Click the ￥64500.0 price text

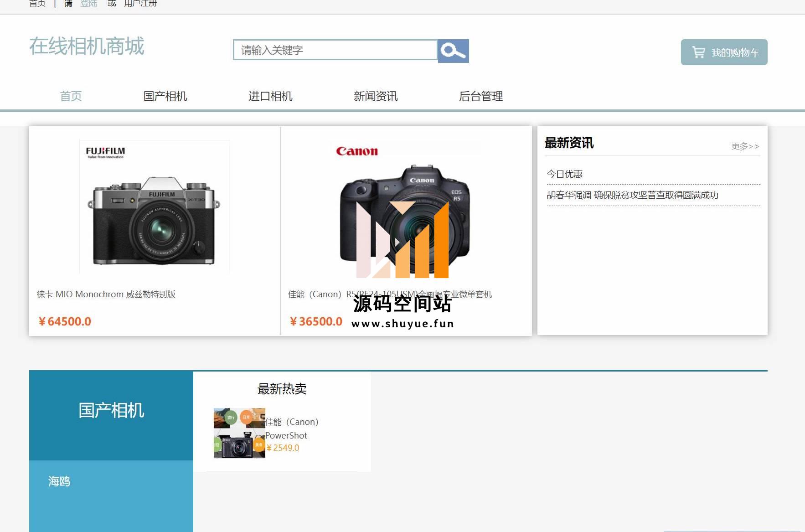click(x=65, y=321)
